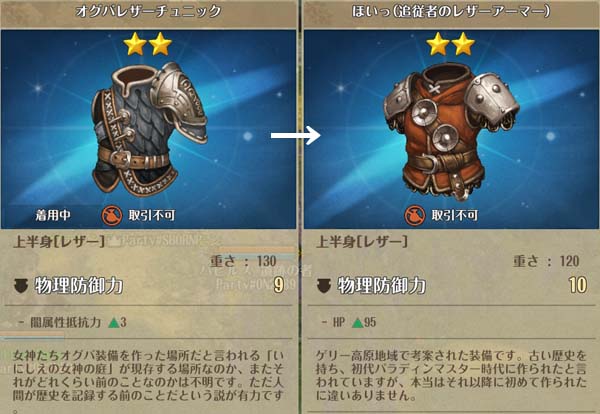The height and width of the screenshot is (414, 600).
Task: Click the 着用中 equipped label
Action: 53,215
